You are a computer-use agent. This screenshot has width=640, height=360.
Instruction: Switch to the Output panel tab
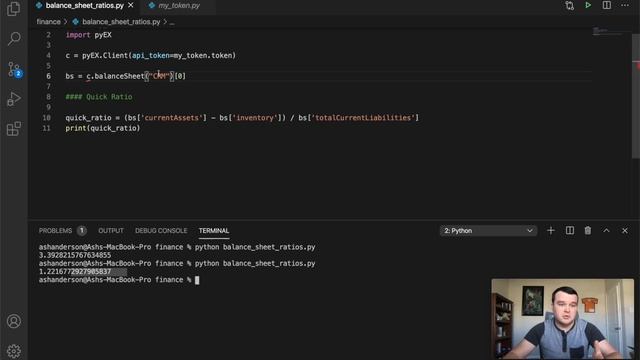(111, 231)
